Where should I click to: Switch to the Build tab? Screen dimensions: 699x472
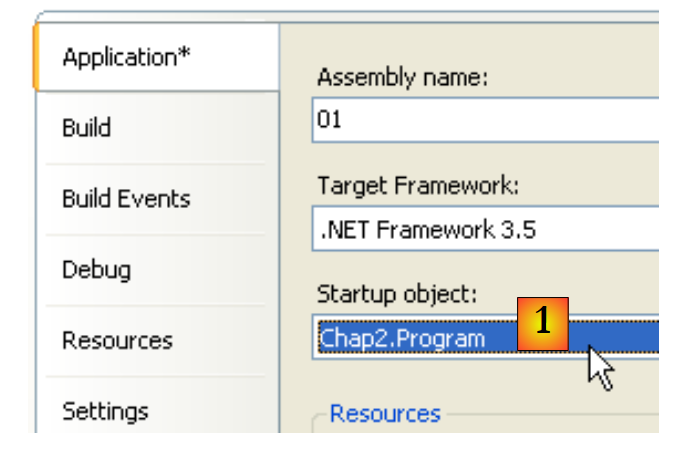coord(87,128)
